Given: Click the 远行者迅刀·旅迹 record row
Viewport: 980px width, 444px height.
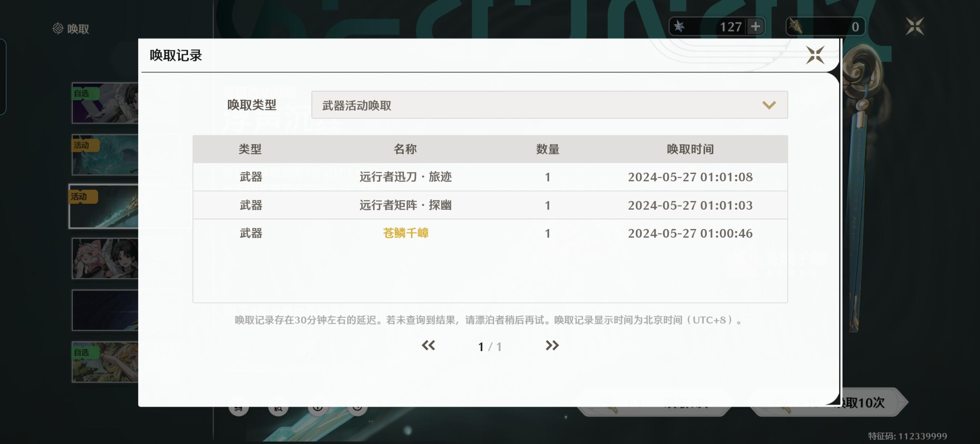Looking at the screenshot, I should point(405,177).
